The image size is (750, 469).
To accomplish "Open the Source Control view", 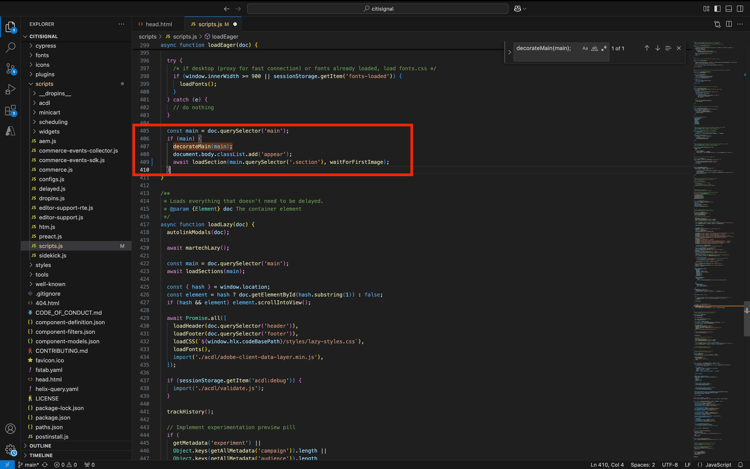I will tap(11, 68).
